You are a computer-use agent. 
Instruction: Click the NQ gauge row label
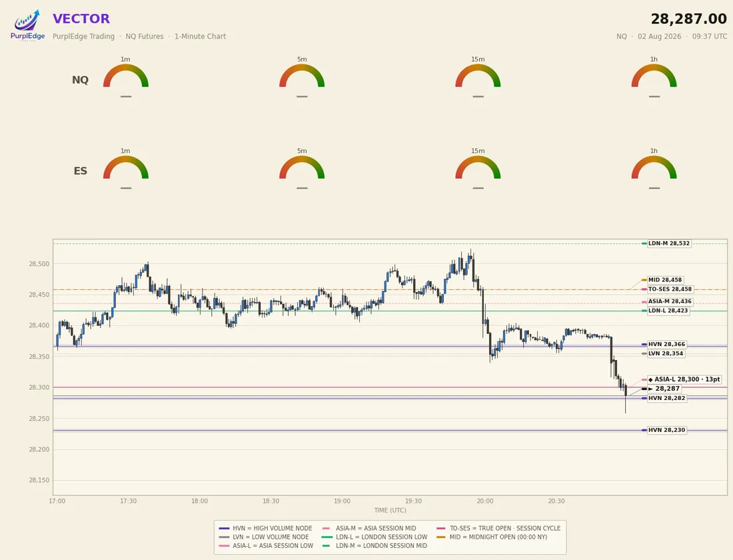pyautogui.click(x=80, y=80)
